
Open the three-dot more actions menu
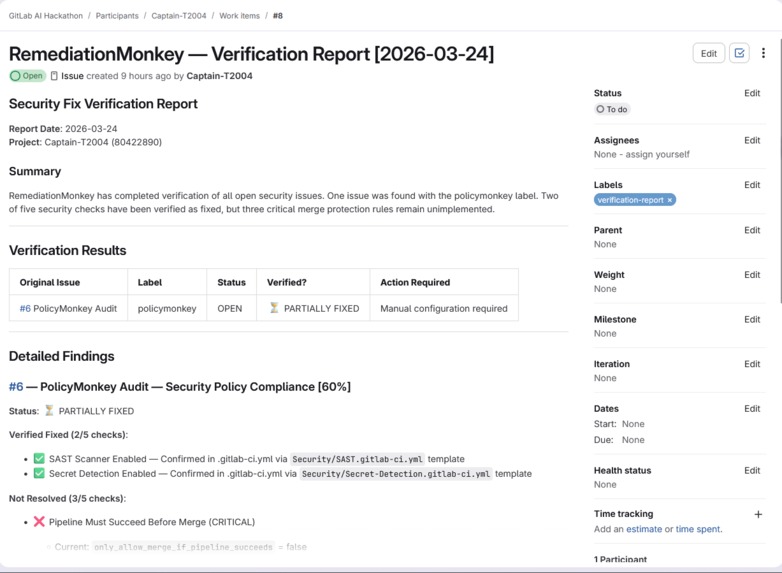click(x=763, y=53)
